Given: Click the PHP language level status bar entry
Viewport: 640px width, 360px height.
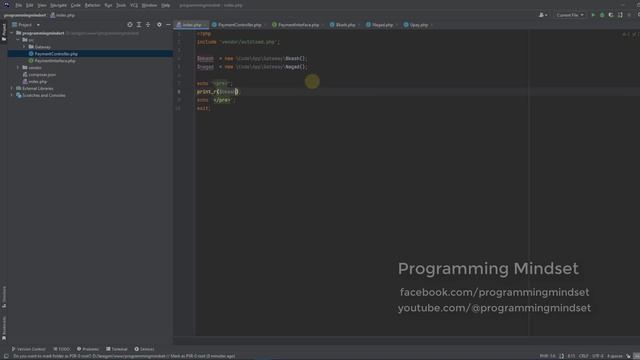Looking at the screenshot, I should coord(547,356).
